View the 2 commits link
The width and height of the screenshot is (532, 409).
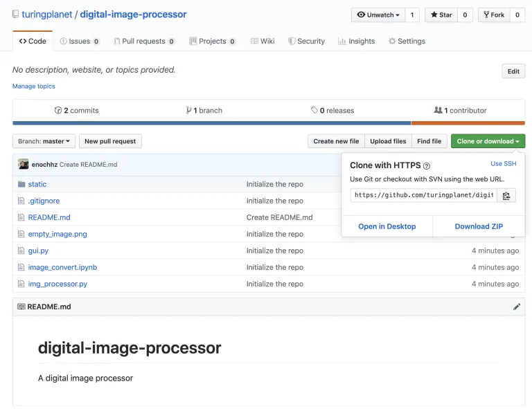tap(77, 111)
